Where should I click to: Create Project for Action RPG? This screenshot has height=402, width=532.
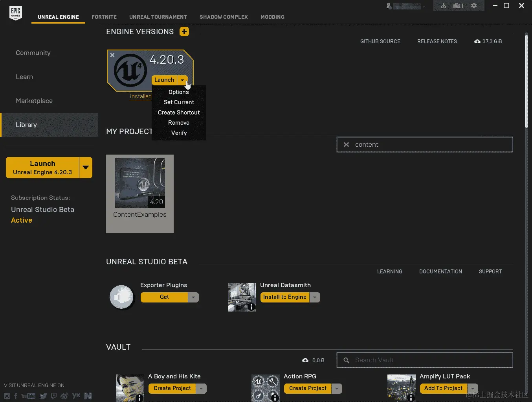pos(308,389)
